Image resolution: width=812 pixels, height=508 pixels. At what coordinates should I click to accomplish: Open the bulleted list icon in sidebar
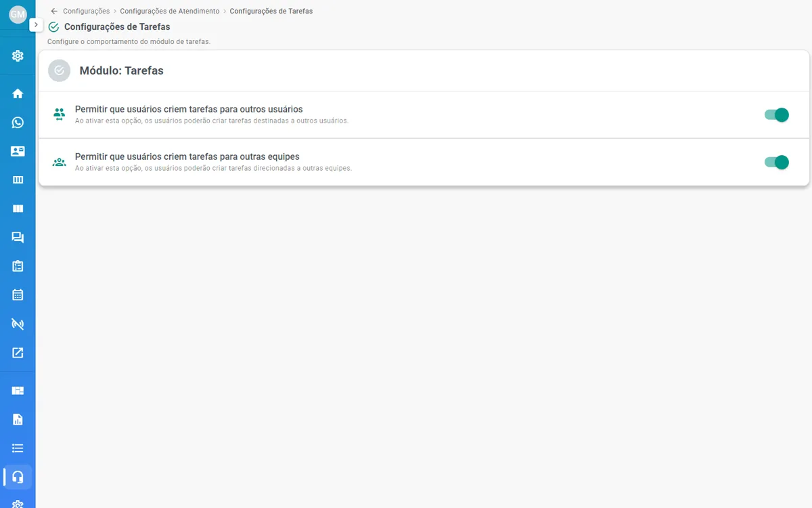(18, 448)
